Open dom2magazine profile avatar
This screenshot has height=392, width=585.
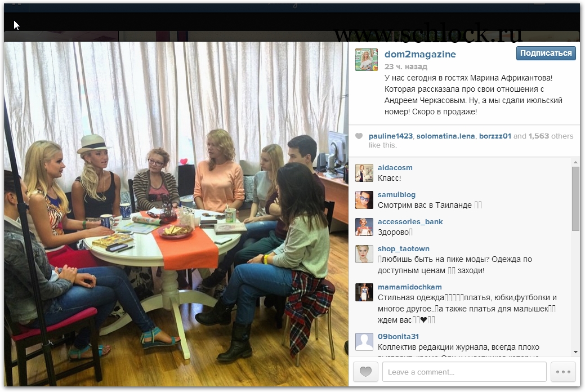coord(367,60)
